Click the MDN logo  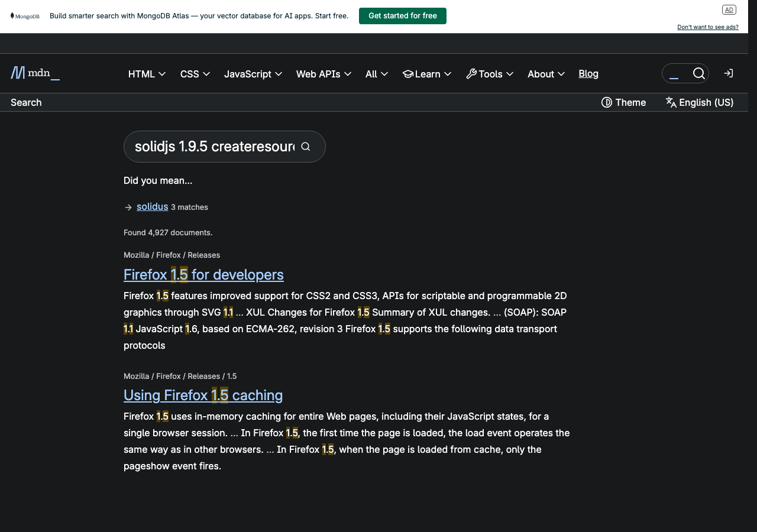click(x=34, y=73)
